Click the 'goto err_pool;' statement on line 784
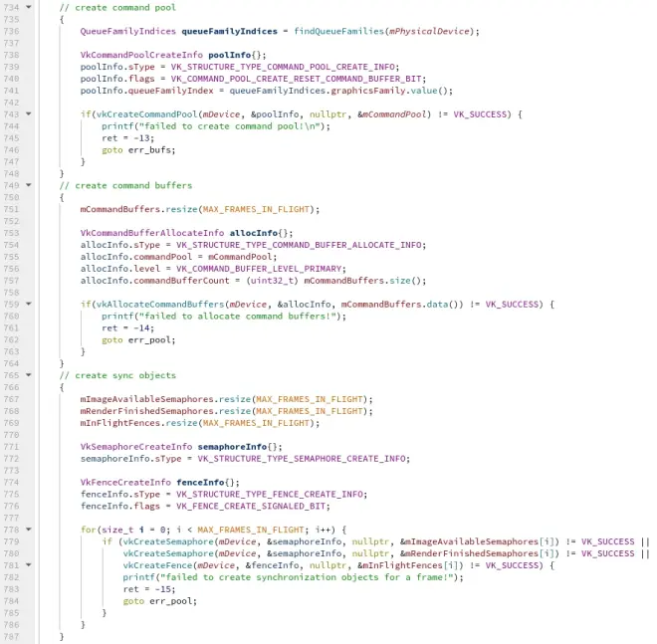 point(159,601)
